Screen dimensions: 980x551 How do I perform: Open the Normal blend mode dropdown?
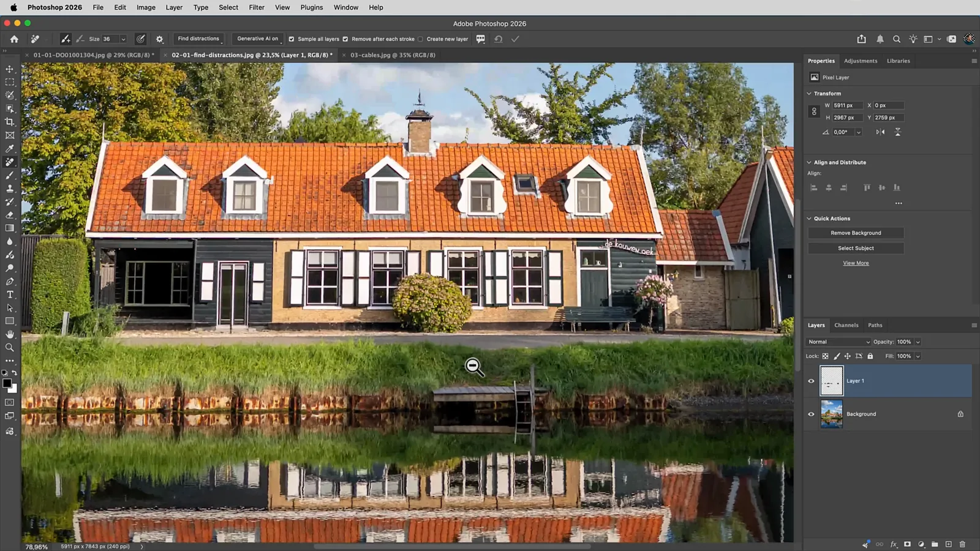point(839,342)
